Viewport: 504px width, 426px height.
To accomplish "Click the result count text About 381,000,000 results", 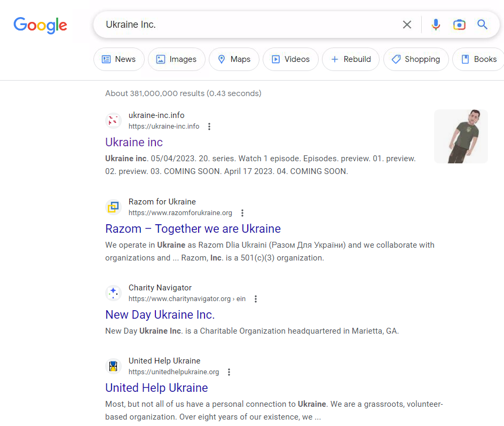I will click(183, 93).
